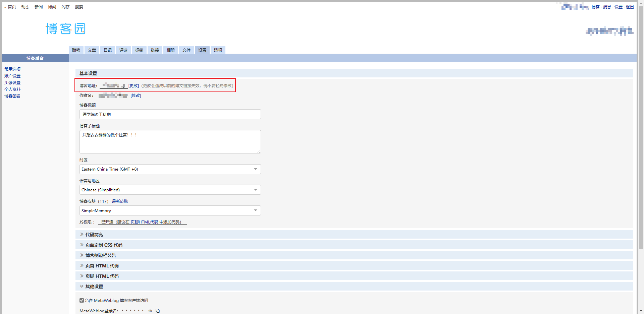Screen dimensions: 644x314
Task: Click the page vertical scrollbar
Action: [x=641, y=127]
